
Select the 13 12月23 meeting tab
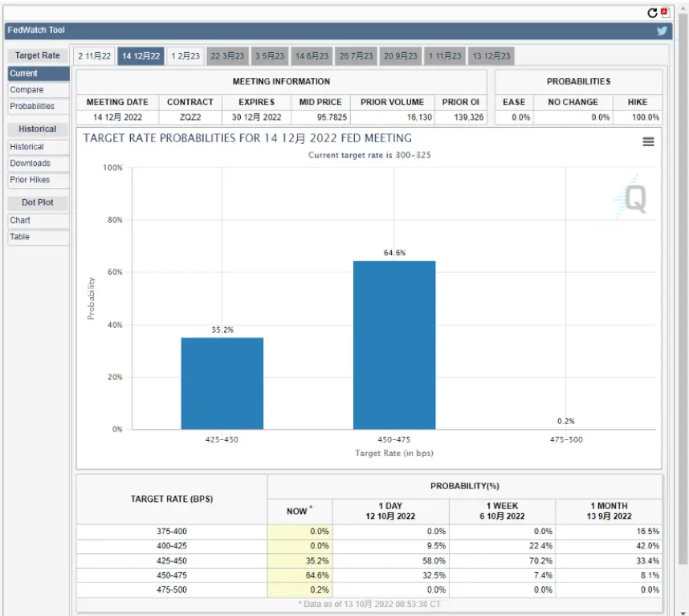pos(491,55)
